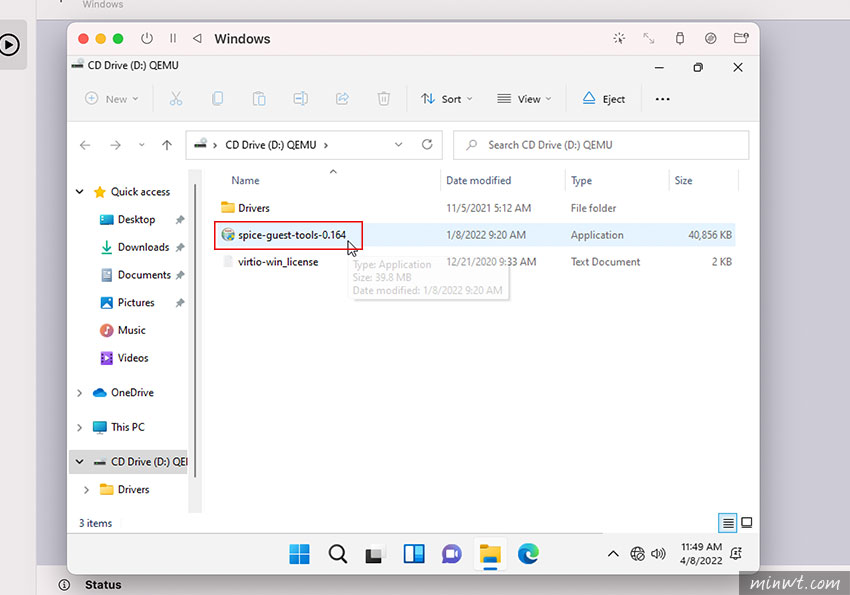Sort by the Size column header
The height and width of the screenshot is (595, 850).
pyautogui.click(x=683, y=180)
